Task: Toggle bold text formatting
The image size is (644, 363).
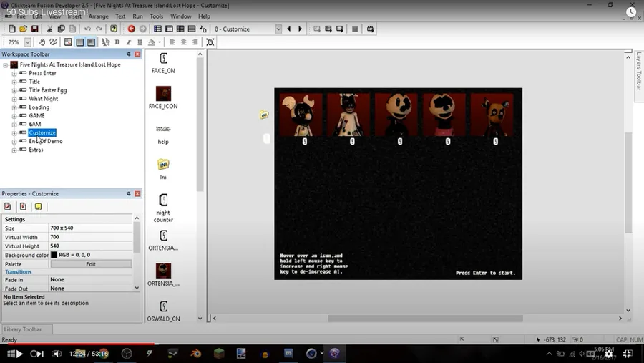Action: click(x=117, y=42)
